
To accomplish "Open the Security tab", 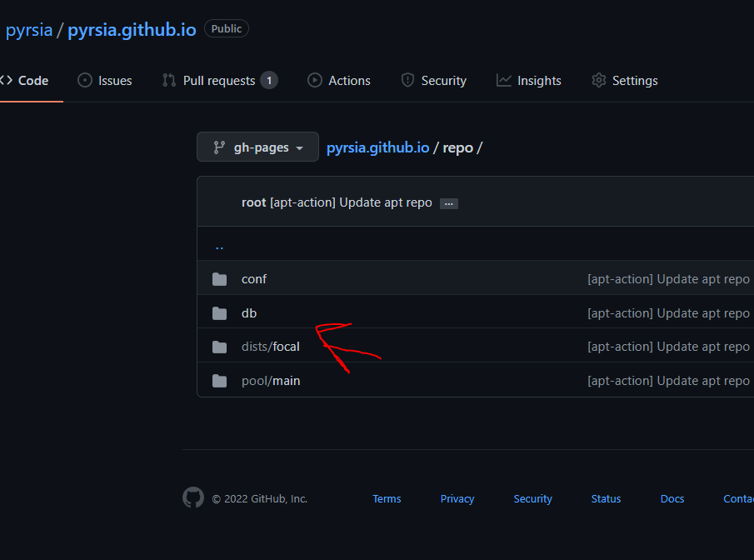I will pyautogui.click(x=434, y=80).
